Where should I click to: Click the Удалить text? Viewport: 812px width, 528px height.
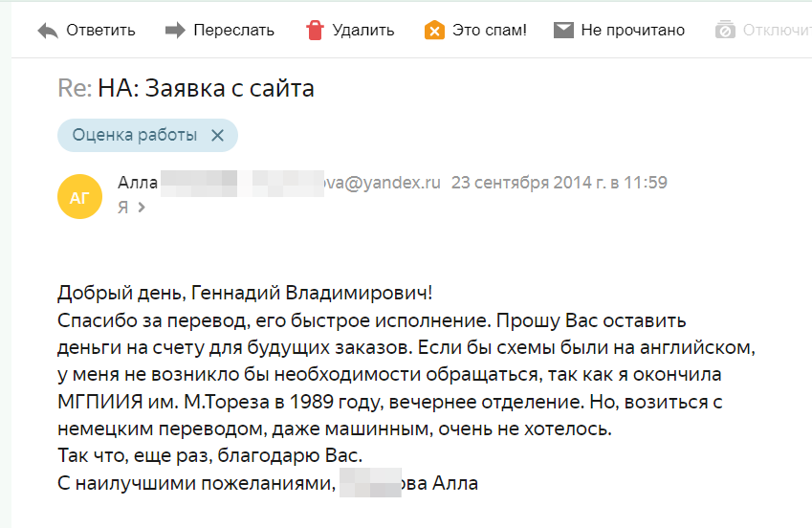click(x=363, y=30)
